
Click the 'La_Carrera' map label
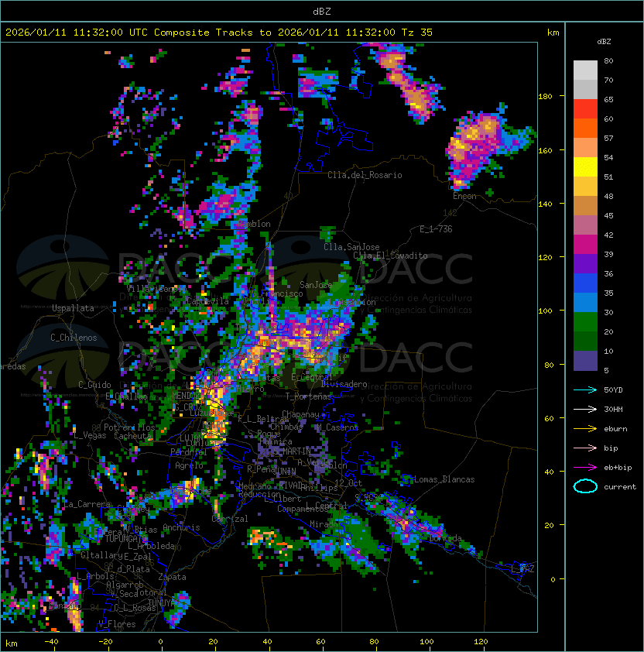click(x=87, y=504)
